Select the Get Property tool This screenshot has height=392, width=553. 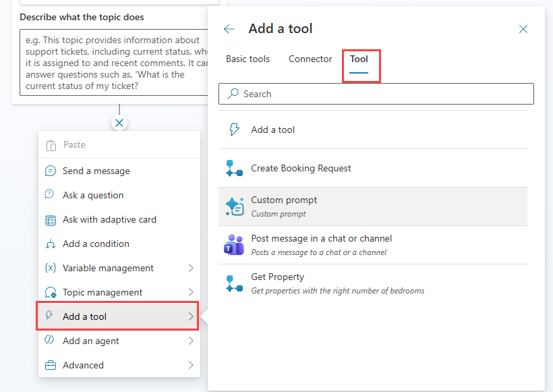tap(373, 283)
